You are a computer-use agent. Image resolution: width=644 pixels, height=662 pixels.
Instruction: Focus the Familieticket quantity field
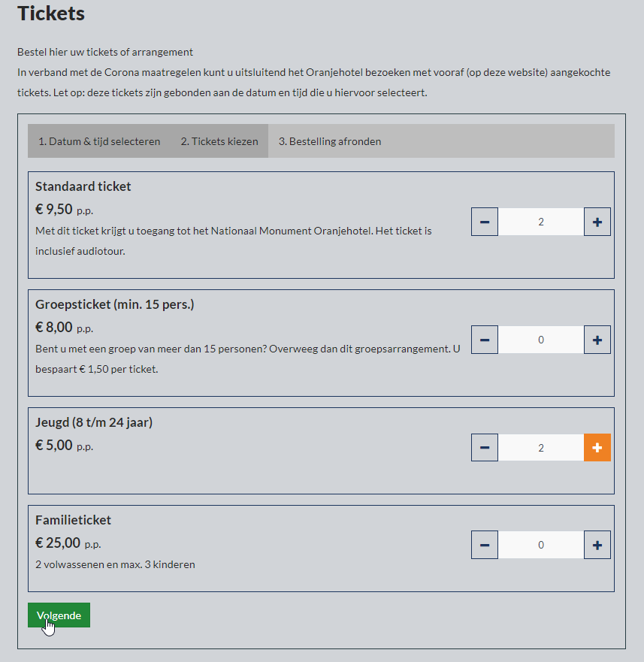[x=541, y=545]
